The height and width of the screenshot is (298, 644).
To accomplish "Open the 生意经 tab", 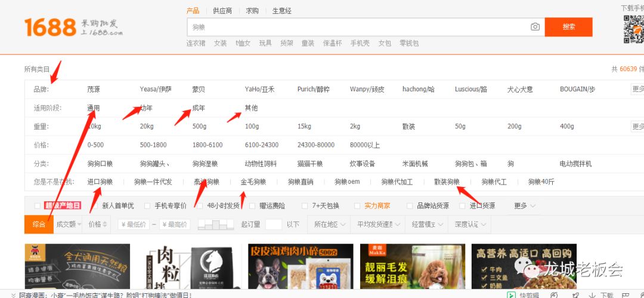I will (281, 11).
